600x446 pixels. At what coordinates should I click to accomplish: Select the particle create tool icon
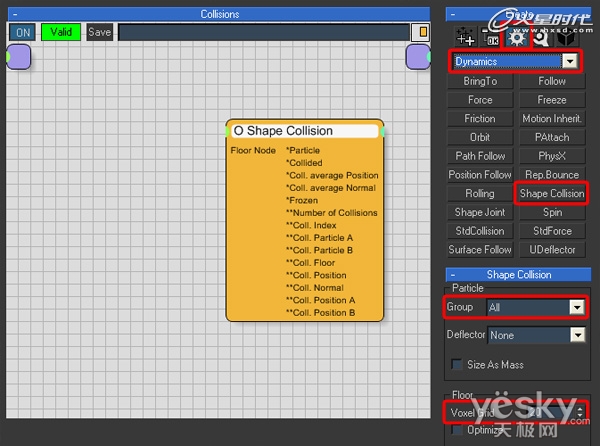465,37
